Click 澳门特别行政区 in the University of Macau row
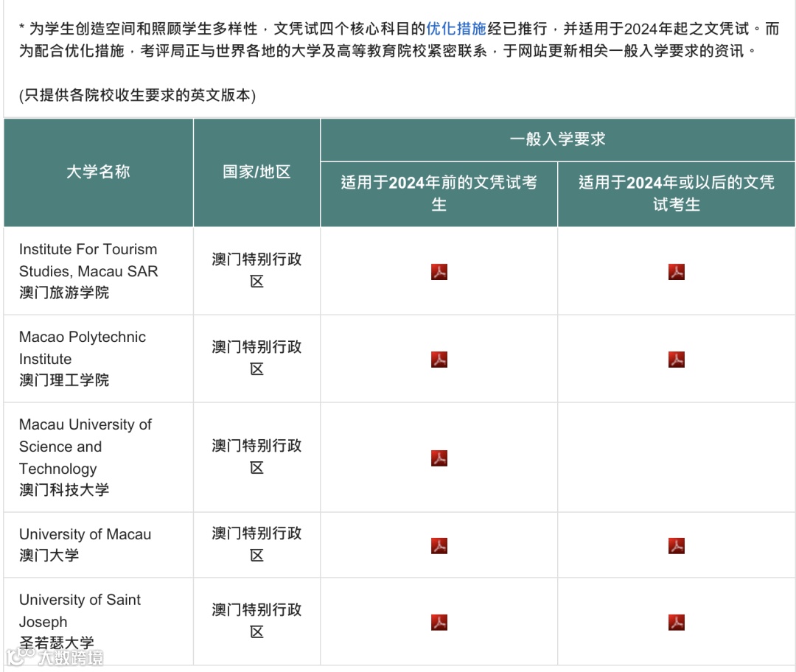796x672 pixels. tap(257, 545)
